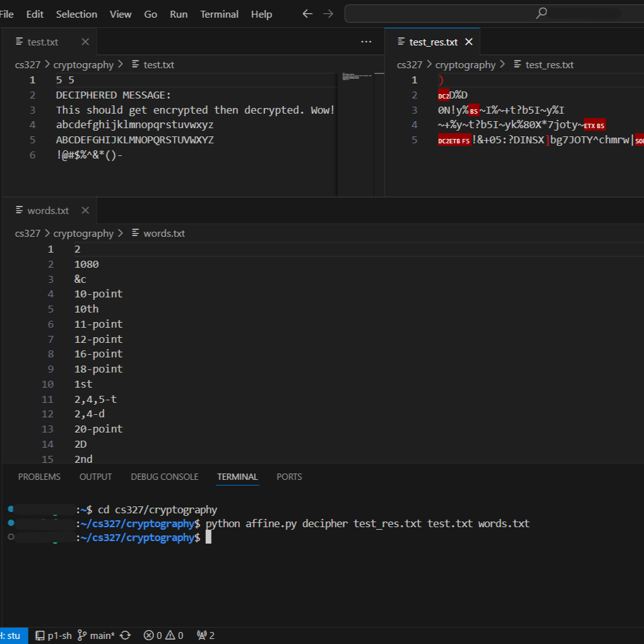
Task: Open the PORTS panel tab
Action: (289, 477)
